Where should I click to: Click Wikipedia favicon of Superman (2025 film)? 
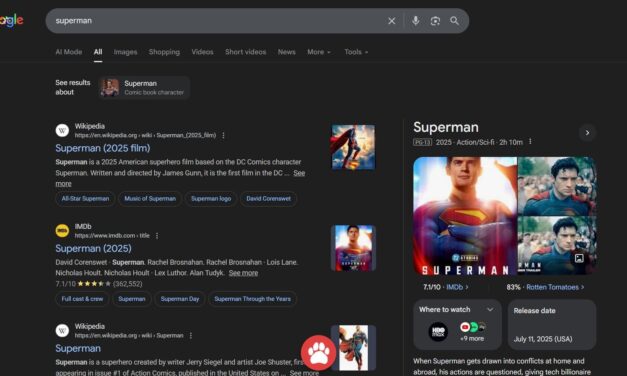(62, 130)
